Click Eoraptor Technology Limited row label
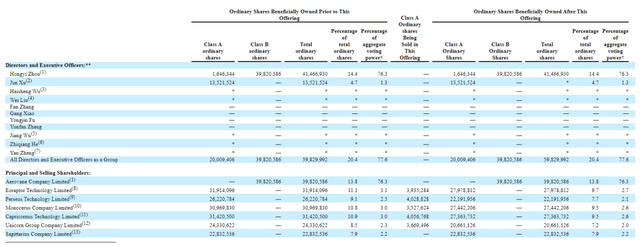 42,190
